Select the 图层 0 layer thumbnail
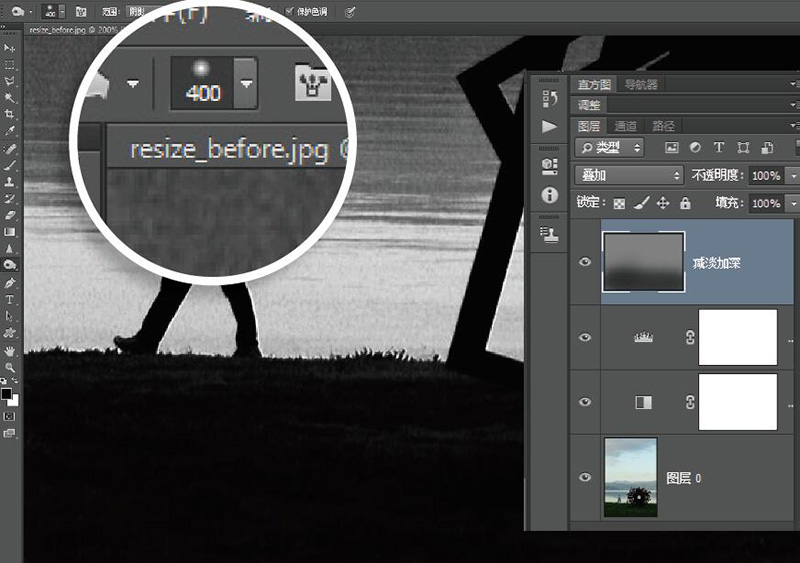Screen dimensions: 800x563 click(x=631, y=478)
